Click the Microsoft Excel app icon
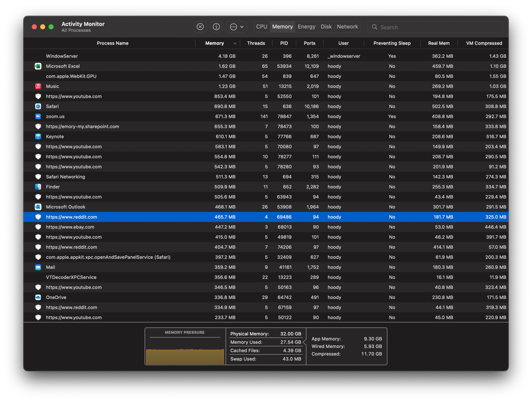 (38, 66)
